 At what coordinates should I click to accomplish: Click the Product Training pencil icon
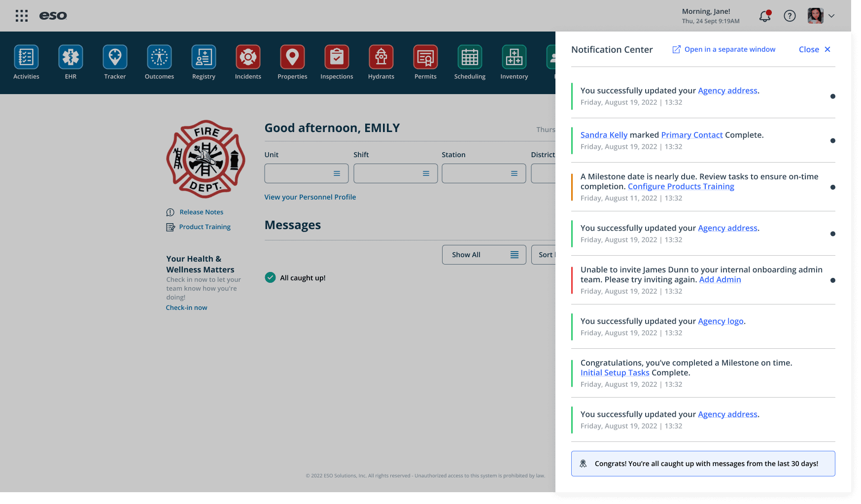point(171,227)
